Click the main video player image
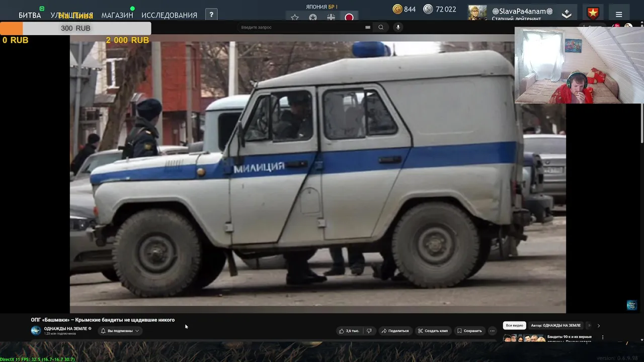The height and width of the screenshot is (362, 644). [x=318, y=173]
